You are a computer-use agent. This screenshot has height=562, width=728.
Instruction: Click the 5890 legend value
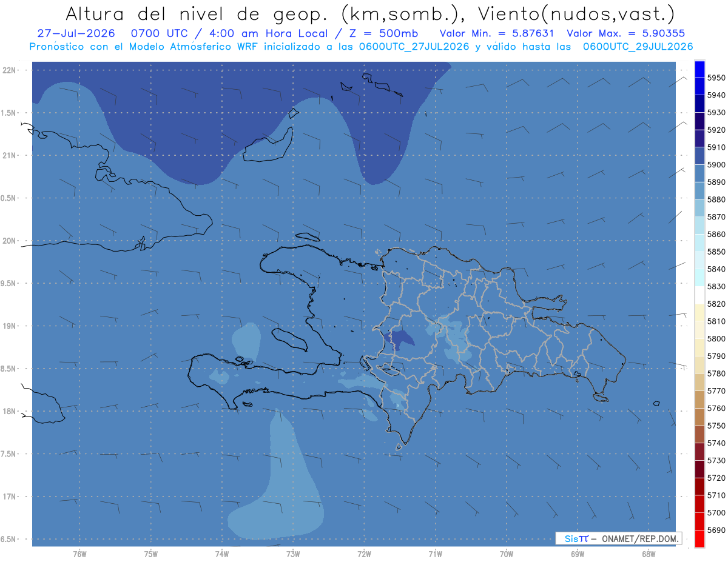(716, 182)
